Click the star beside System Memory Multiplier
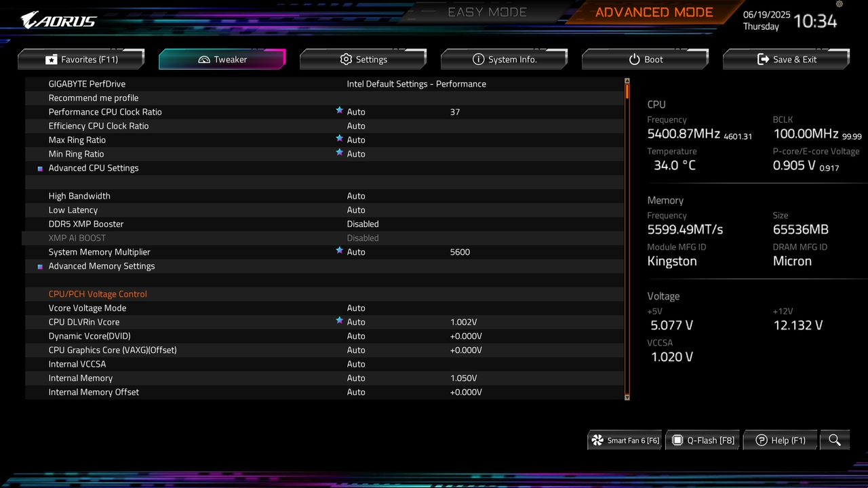 coord(339,251)
